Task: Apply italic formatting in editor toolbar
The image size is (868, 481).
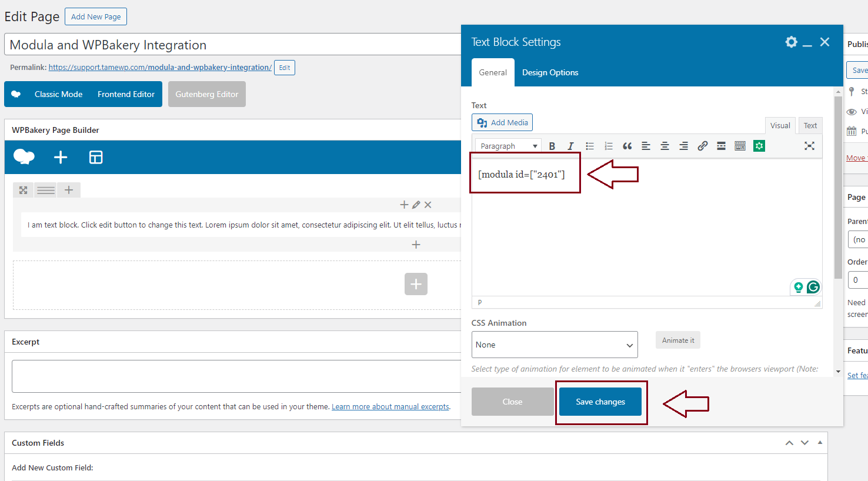Action: 570,146
